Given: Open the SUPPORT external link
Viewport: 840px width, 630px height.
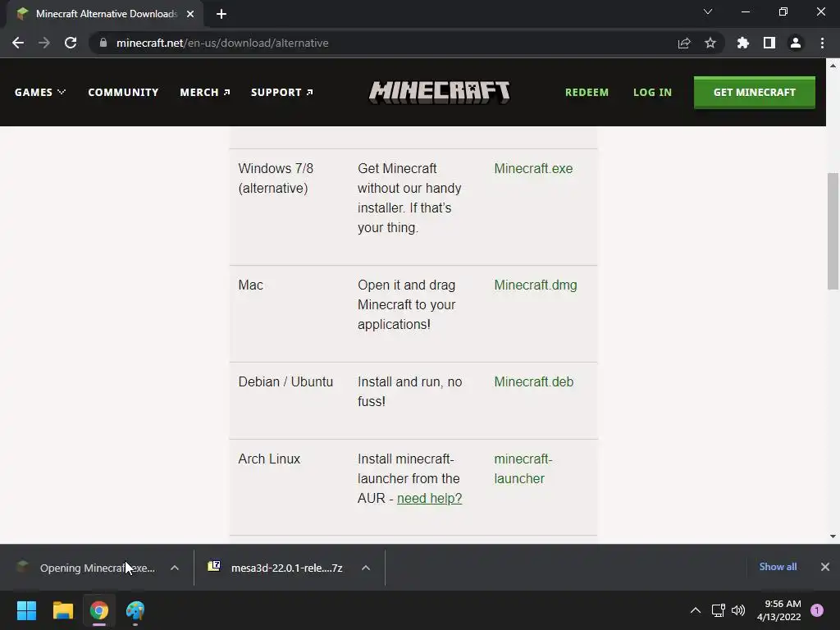Looking at the screenshot, I should (x=282, y=92).
